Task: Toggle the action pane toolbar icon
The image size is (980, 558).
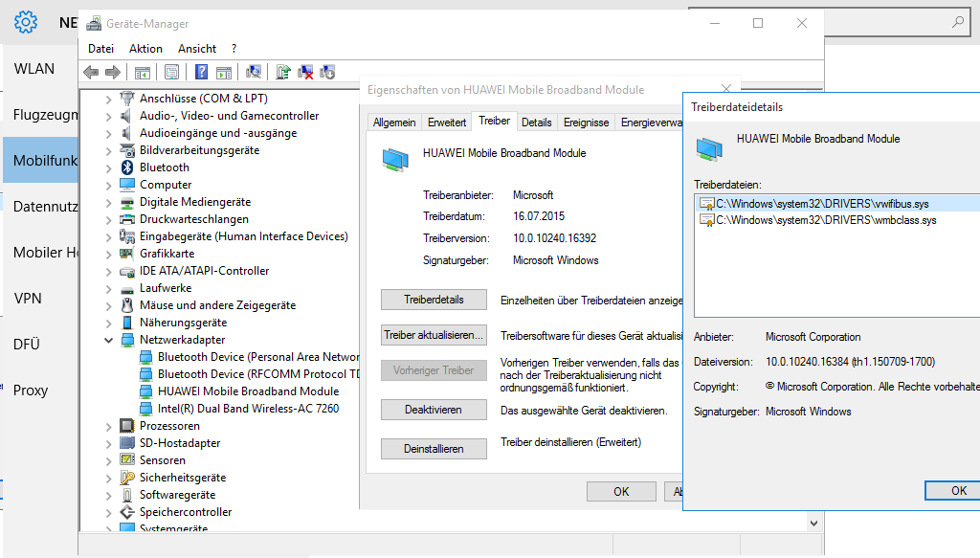Action: point(224,73)
